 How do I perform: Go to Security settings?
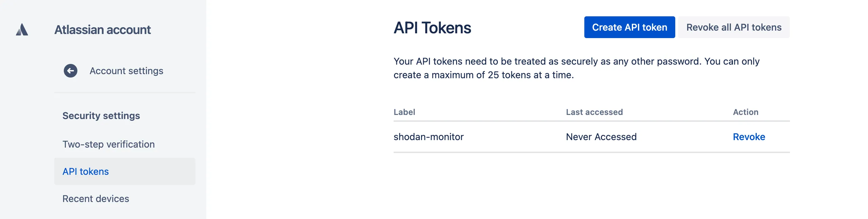click(x=100, y=116)
